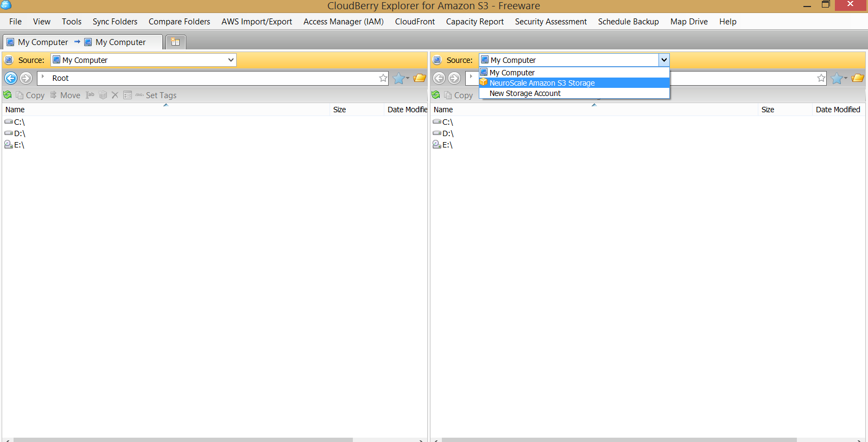Click the Set Tags button
The width and height of the screenshot is (868, 442).
(x=156, y=95)
